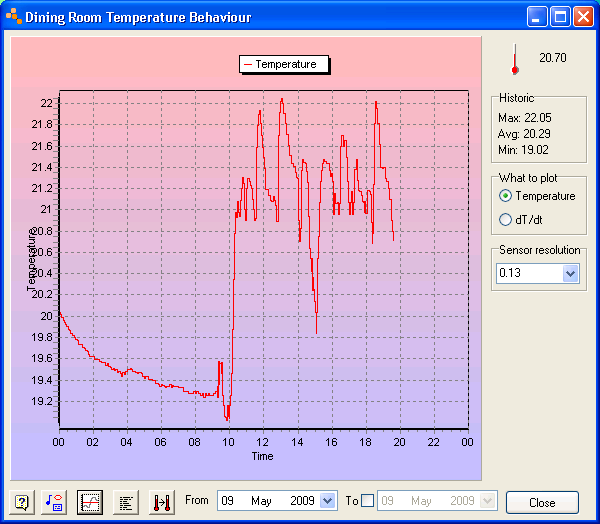Click the Temperature legend entry on chart
The height and width of the screenshot is (524, 600).
pos(285,64)
